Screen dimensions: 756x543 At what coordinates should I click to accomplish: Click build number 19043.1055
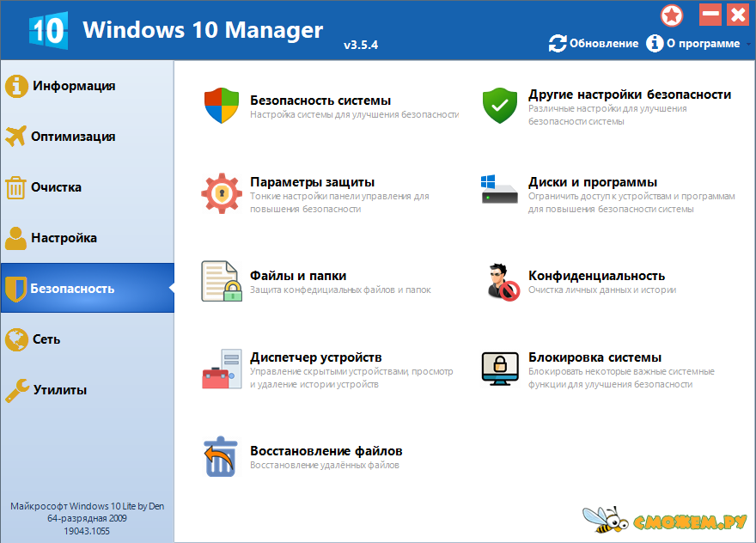(x=87, y=531)
